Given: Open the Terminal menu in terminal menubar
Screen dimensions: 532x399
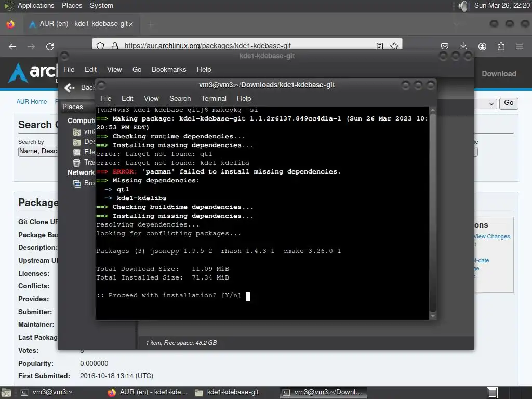Looking at the screenshot, I should (214, 98).
